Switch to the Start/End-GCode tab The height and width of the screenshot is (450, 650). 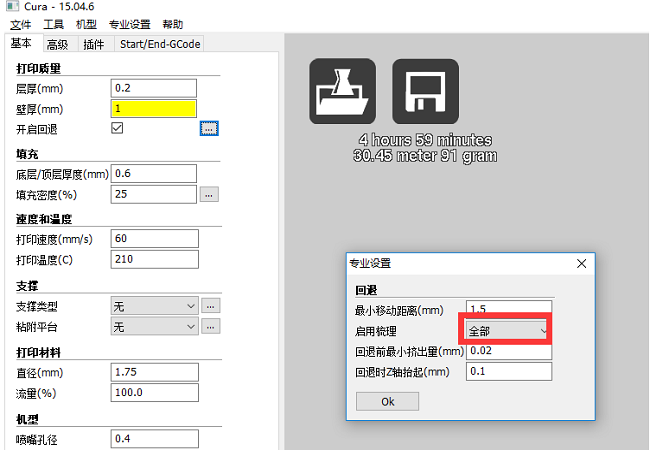click(160, 44)
